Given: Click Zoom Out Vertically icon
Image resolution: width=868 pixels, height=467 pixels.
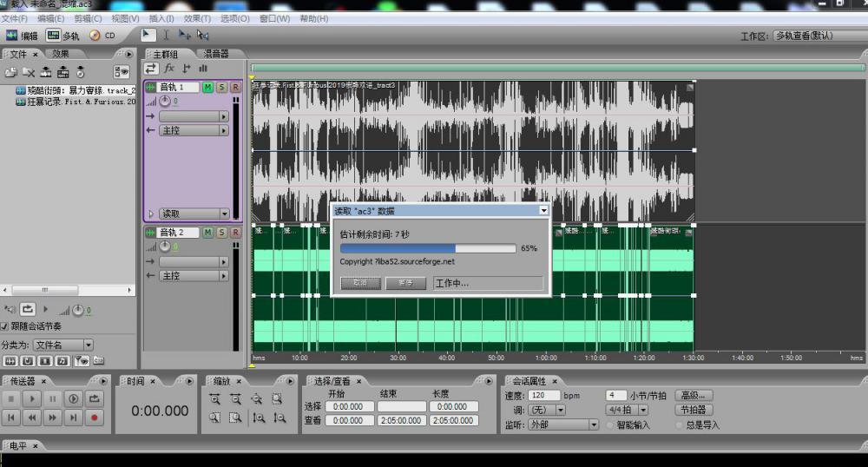Looking at the screenshot, I should (x=279, y=418).
